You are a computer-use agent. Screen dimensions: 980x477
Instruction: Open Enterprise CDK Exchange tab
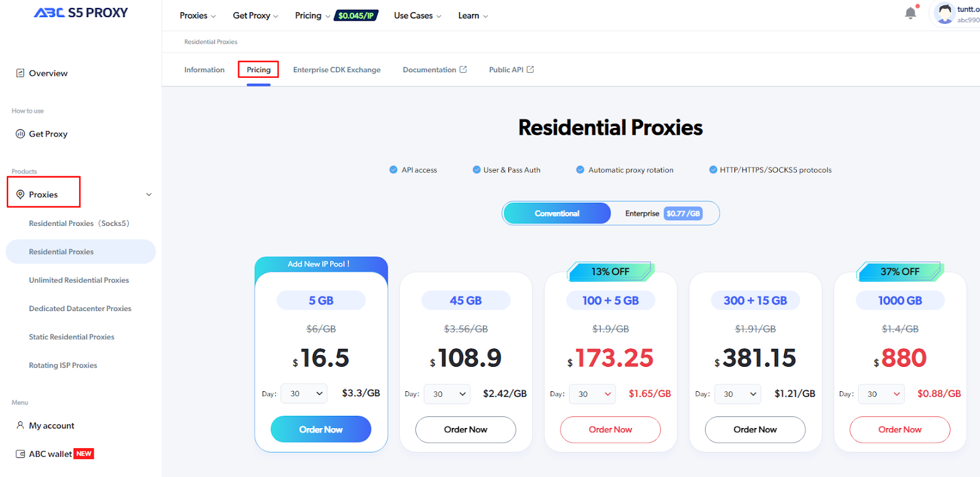pyautogui.click(x=337, y=70)
